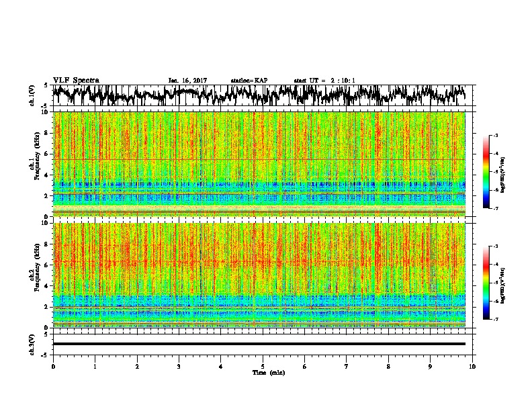Click the ch.2 spectrogram panel

point(259,275)
